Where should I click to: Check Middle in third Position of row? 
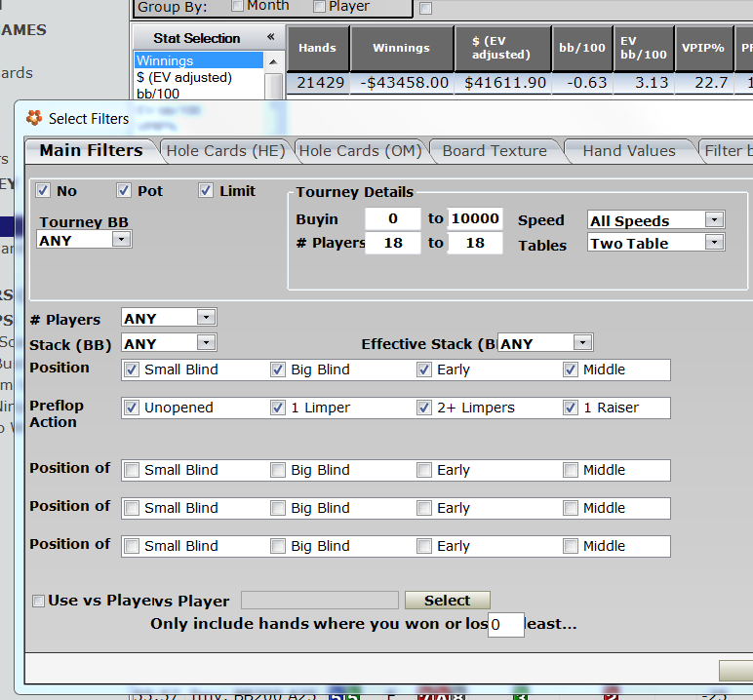click(570, 546)
